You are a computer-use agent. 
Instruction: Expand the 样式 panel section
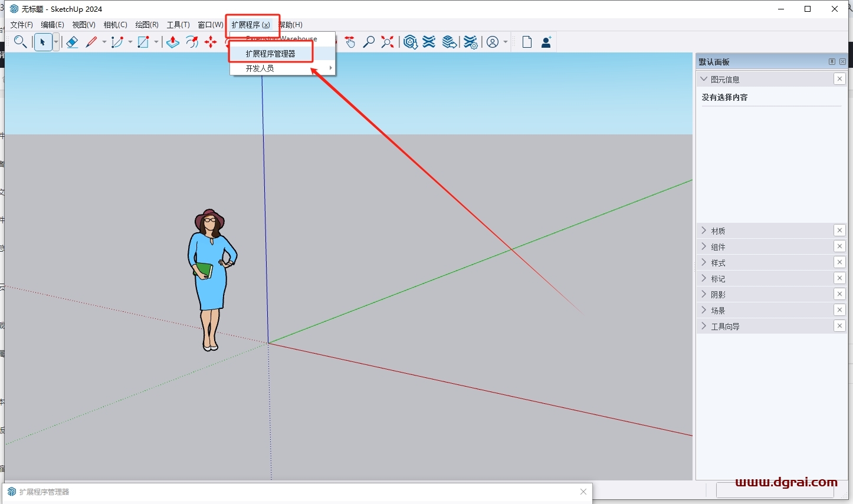click(704, 262)
